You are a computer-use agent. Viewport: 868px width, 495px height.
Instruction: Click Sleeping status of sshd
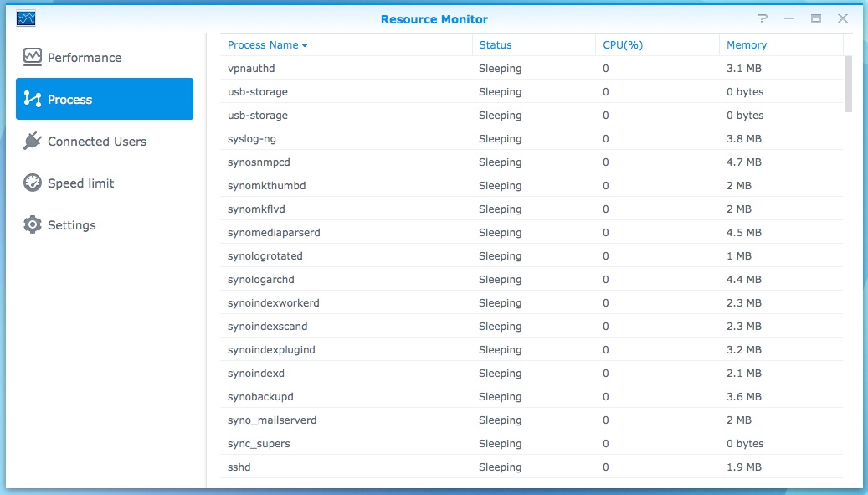pyautogui.click(x=500, y=467)
